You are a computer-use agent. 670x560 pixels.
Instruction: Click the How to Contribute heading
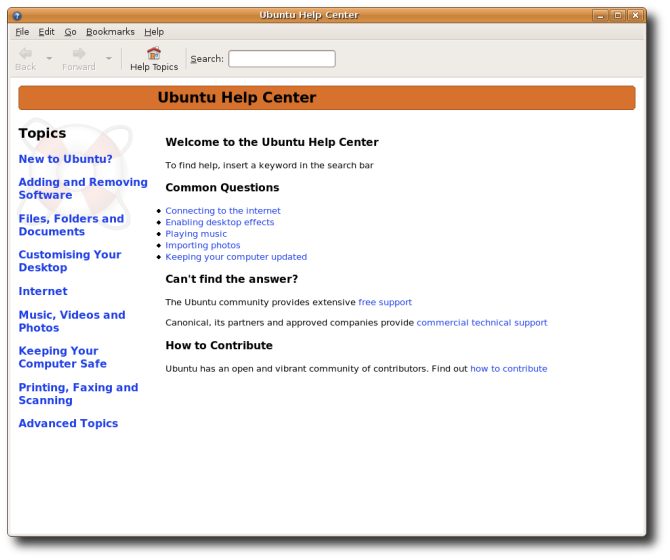(219, 345)
